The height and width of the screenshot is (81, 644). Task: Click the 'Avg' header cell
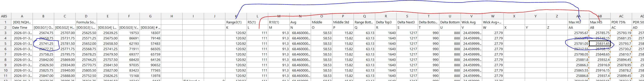300,22
